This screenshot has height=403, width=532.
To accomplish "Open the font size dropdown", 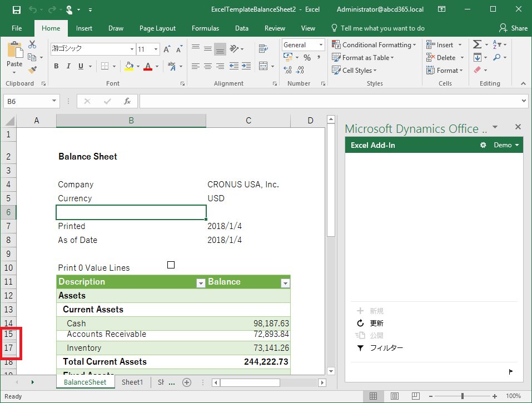I will [x=156, y=49].
